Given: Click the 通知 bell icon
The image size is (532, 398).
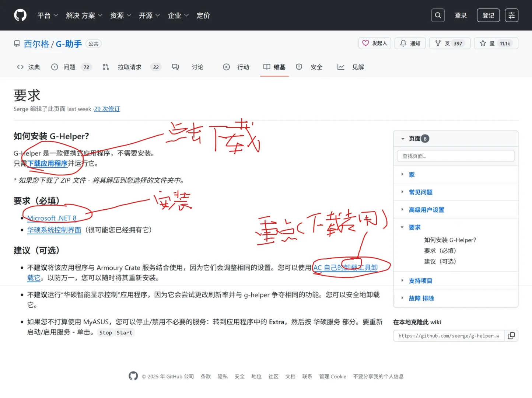Looking at the screenshot, I should (x=403, y=43).
